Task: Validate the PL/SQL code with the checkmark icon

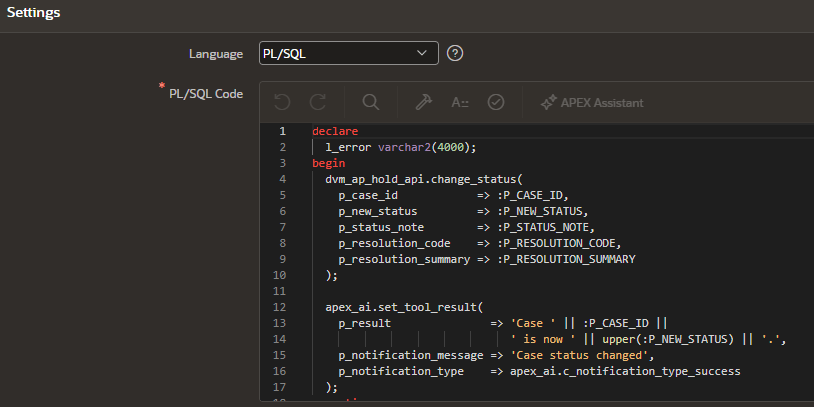Action: (x=496, y=103)
